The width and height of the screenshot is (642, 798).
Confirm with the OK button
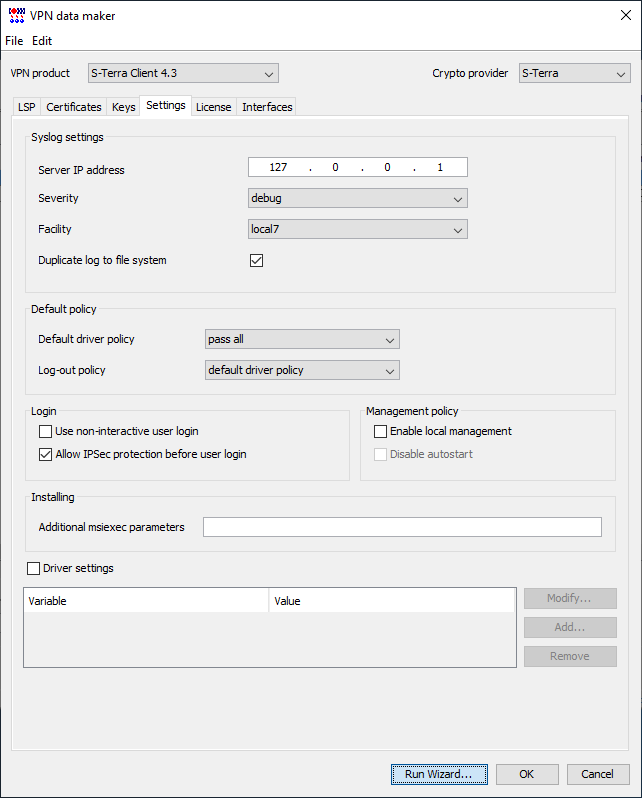click(527, 775)
